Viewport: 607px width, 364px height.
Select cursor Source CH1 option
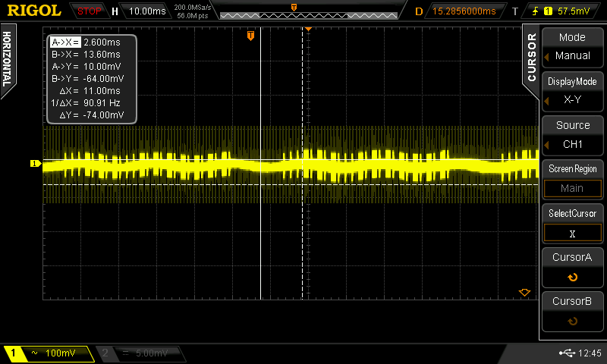click(572, 135)
